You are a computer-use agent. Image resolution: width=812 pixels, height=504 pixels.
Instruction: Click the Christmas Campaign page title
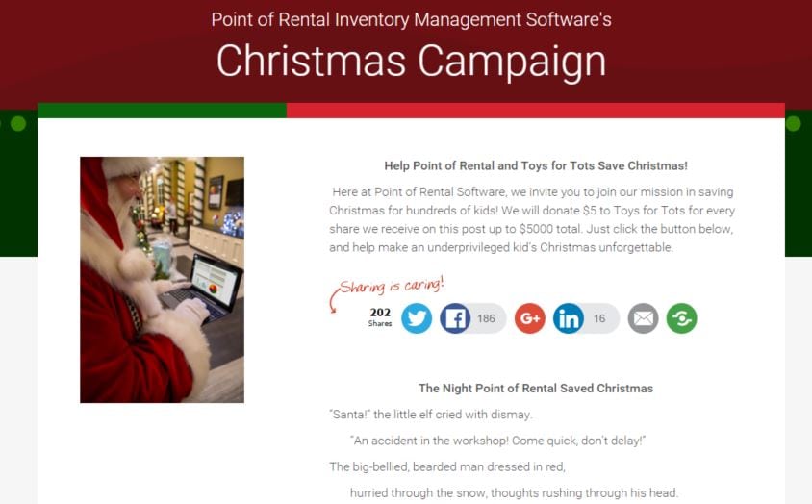tap(411, 62)
